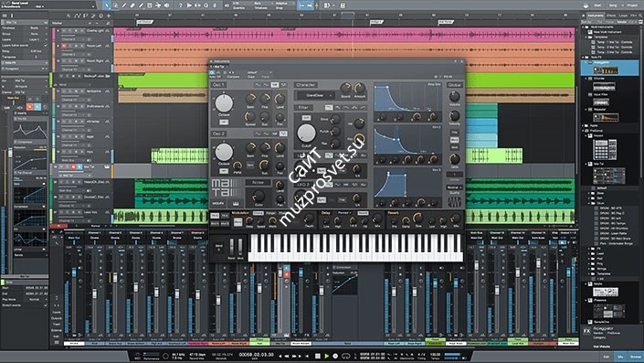The height and width of the screenshot is (363, 644).
Task: Click the filter Cutoff knob
Action: tap(306, 133)
